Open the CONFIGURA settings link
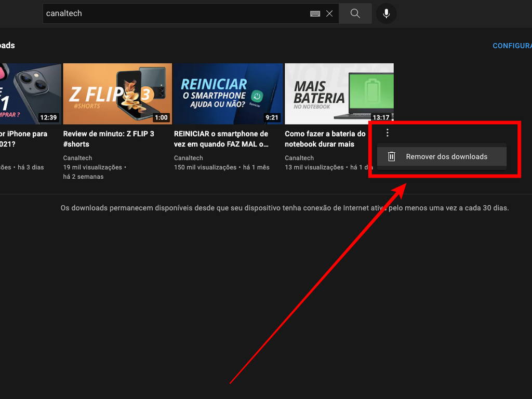The image size is (532, 399). point(512,46)
